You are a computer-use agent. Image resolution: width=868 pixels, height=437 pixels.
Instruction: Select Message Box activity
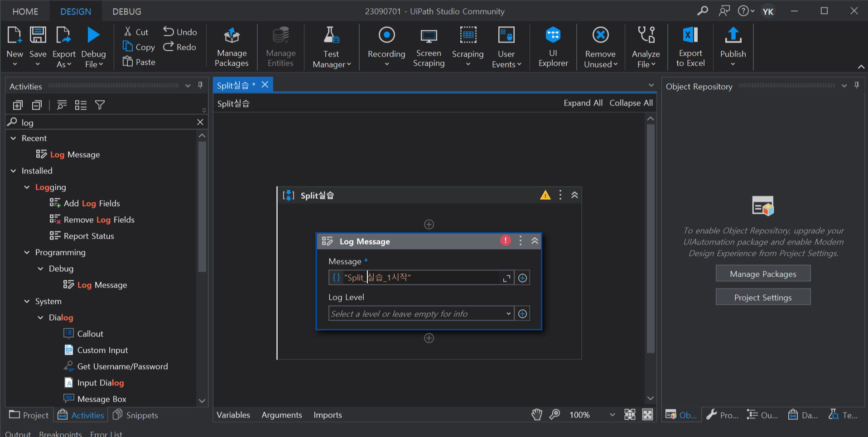pyautogui.click(x=95, y=399)
